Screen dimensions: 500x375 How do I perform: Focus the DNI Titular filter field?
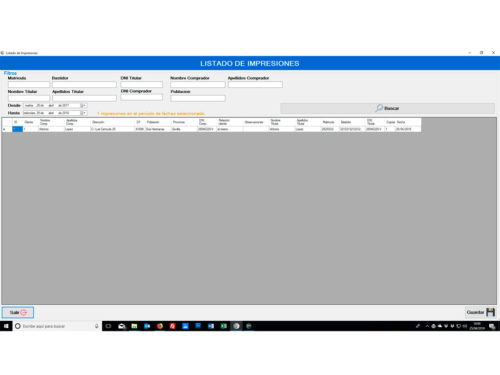pyautogui.click(x=141, y=85)
